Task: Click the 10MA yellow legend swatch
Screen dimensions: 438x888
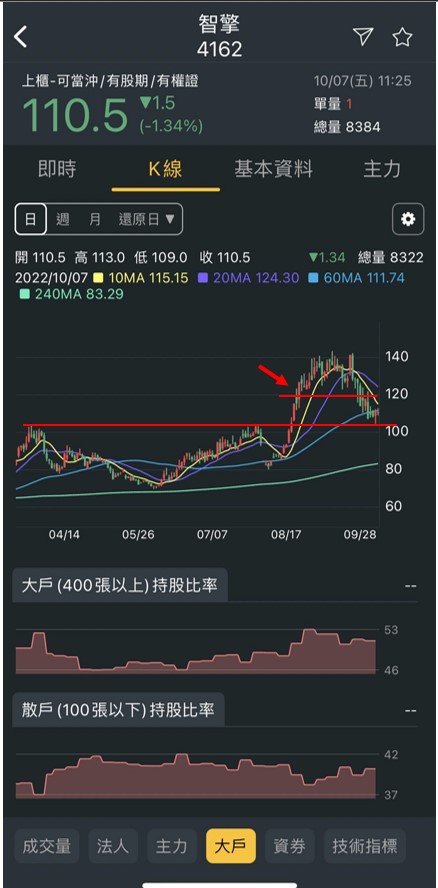Action: 97,278
